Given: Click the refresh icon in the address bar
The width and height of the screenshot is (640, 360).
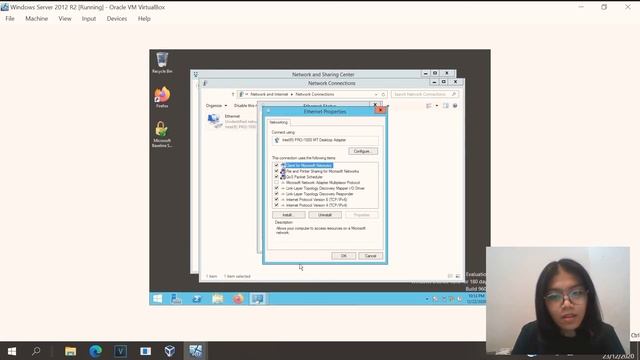Looking at the screenshot, I should 383,94.
